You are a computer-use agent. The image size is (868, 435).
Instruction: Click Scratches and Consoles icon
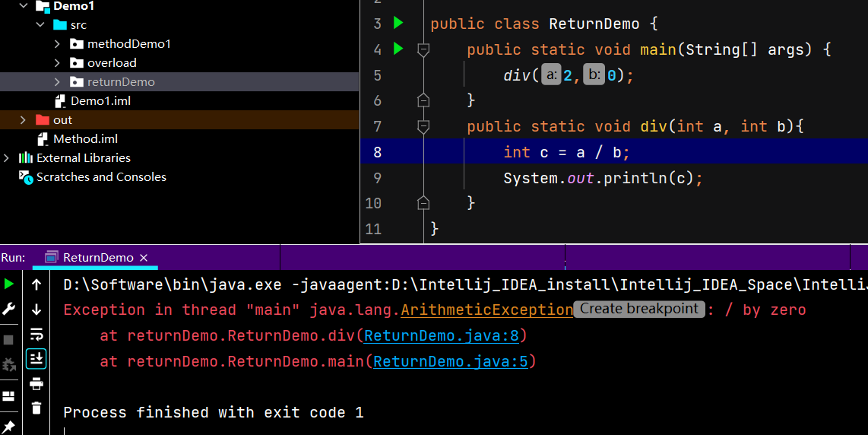(x=26, y=176)
